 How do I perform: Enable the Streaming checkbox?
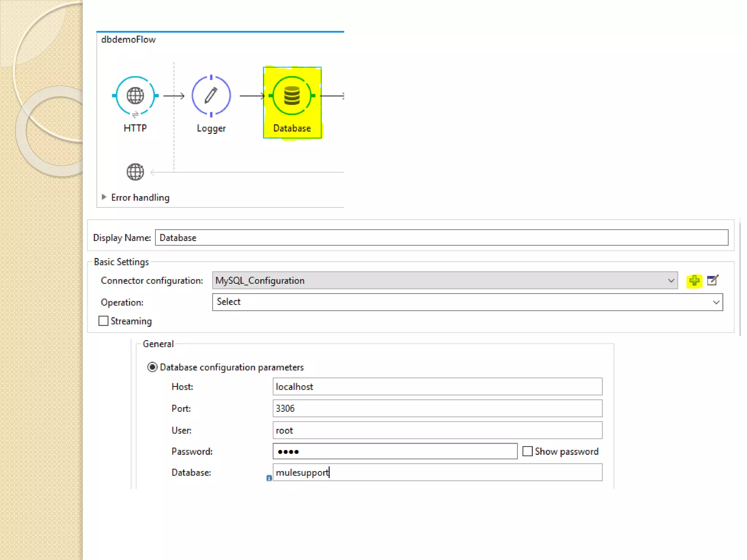point(104,321)
